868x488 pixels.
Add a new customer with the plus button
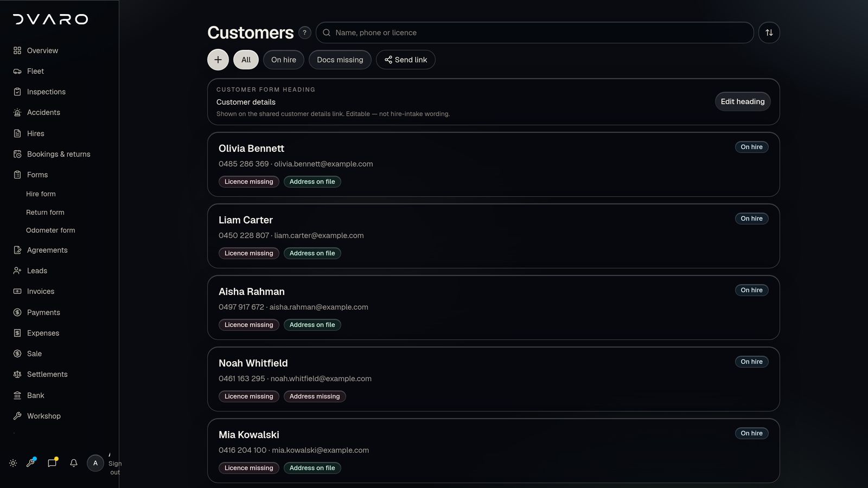pos(218,60)
